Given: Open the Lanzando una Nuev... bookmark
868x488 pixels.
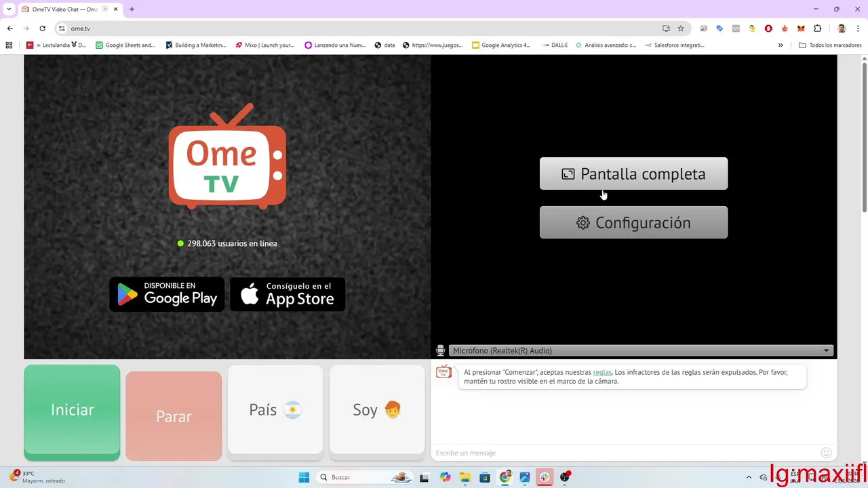Looking at the screenshot, I should coord(336,45).
